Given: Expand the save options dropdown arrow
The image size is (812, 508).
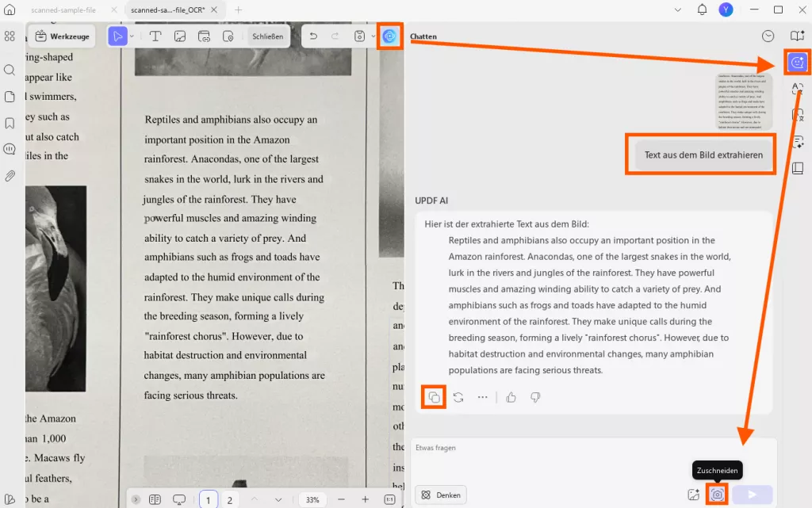Looking at the screenshot, I should pyautogui.click(x=373, y=36).
